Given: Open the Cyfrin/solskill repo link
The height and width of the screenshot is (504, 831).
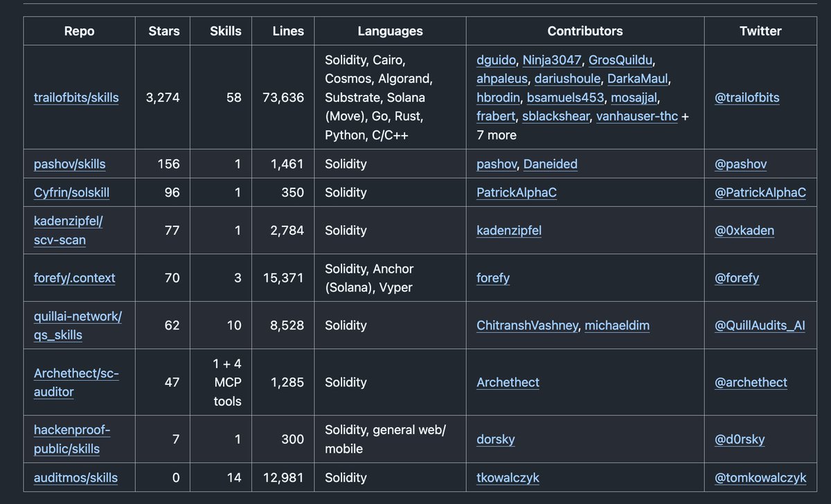Looking at the screenshot, I should click(x=71, y=192).
